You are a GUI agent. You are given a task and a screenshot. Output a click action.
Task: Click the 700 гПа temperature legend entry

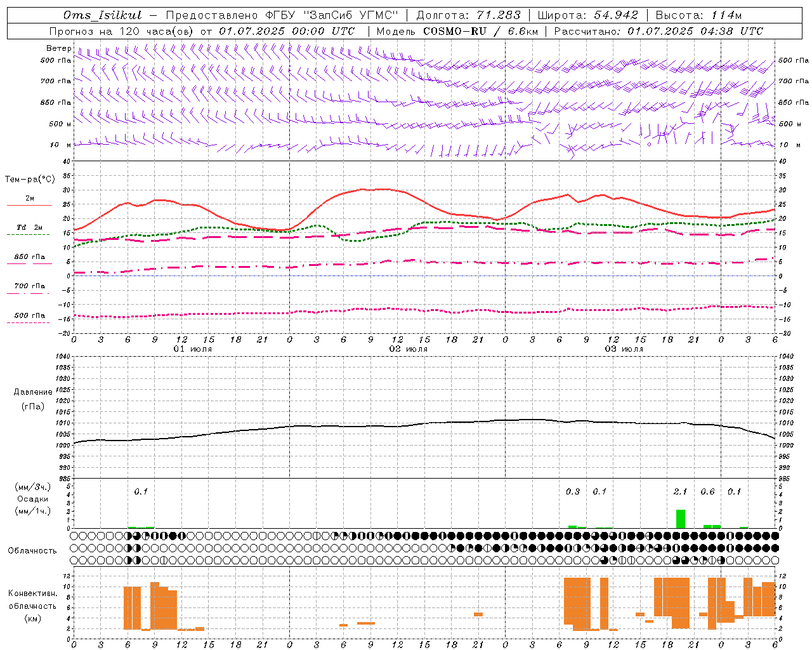tap(30, 286)
